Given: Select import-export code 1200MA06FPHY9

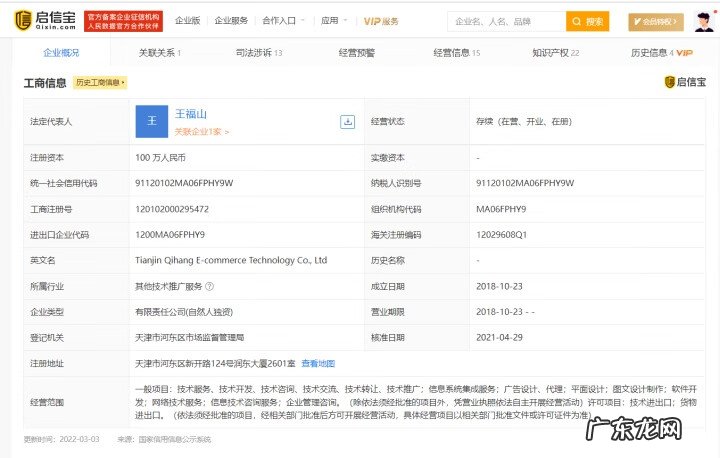Looking at the screenshot, I should tap(170, 235).
